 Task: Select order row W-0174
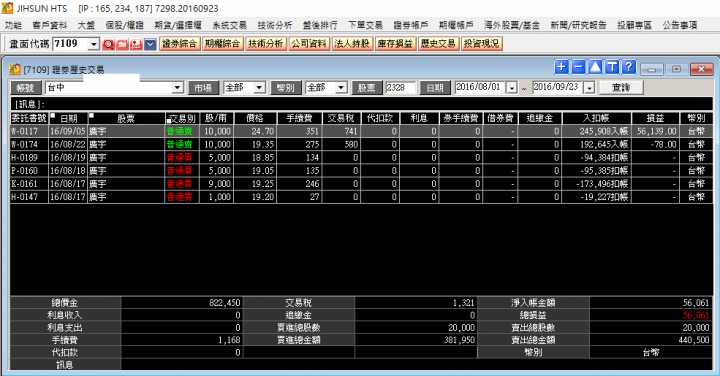pos(361,145)
